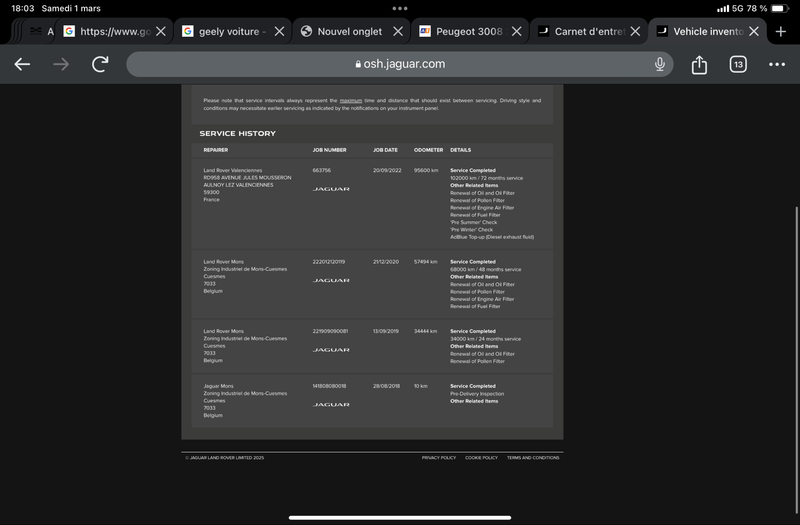Click odometer value 57494 km

tap(426, 262)
